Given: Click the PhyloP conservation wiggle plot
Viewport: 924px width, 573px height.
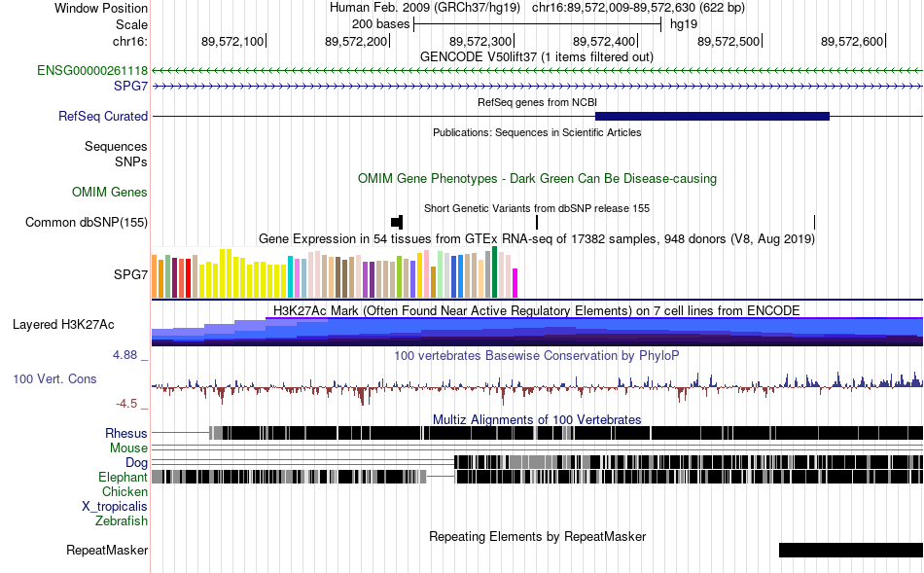Looking at the screenshot, I should pos(538,387).
